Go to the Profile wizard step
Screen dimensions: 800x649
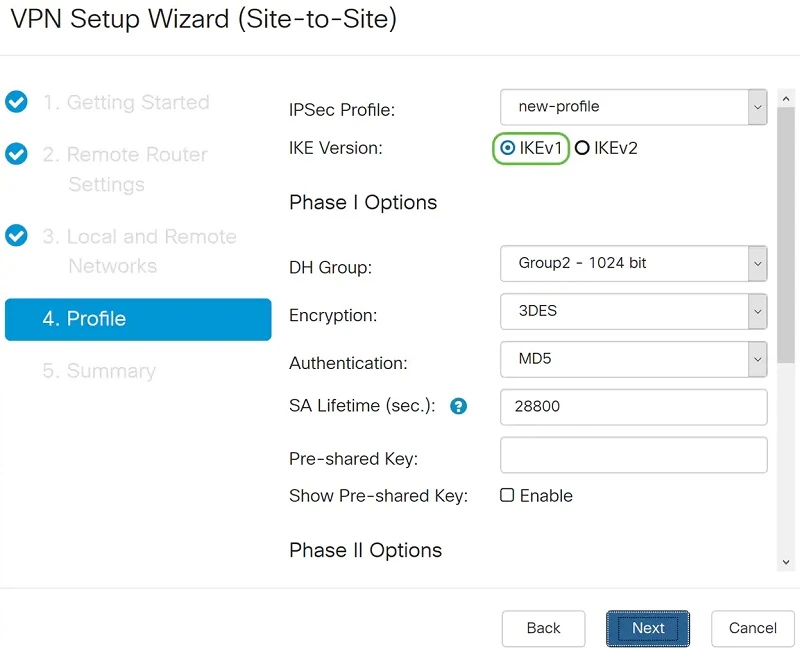pyautogui.click(x=138, y=319)
